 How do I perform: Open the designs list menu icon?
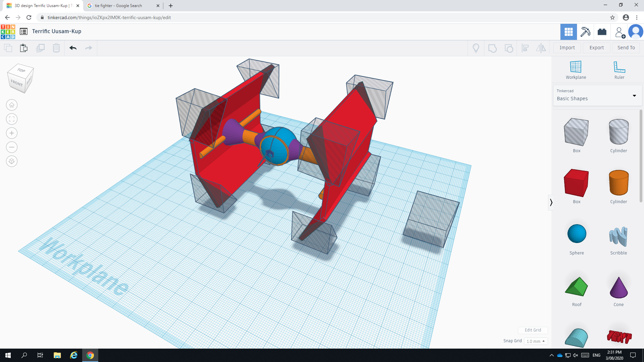point(23,32)
